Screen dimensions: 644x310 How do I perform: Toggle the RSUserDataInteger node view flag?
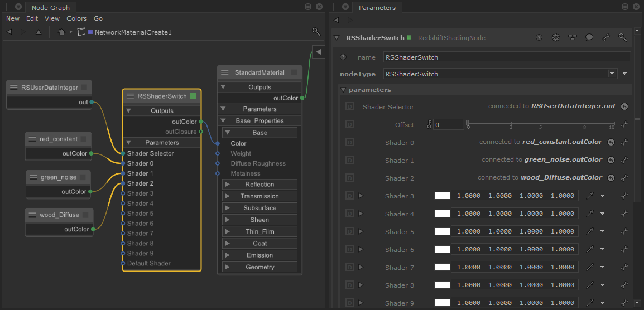[84, 88]
